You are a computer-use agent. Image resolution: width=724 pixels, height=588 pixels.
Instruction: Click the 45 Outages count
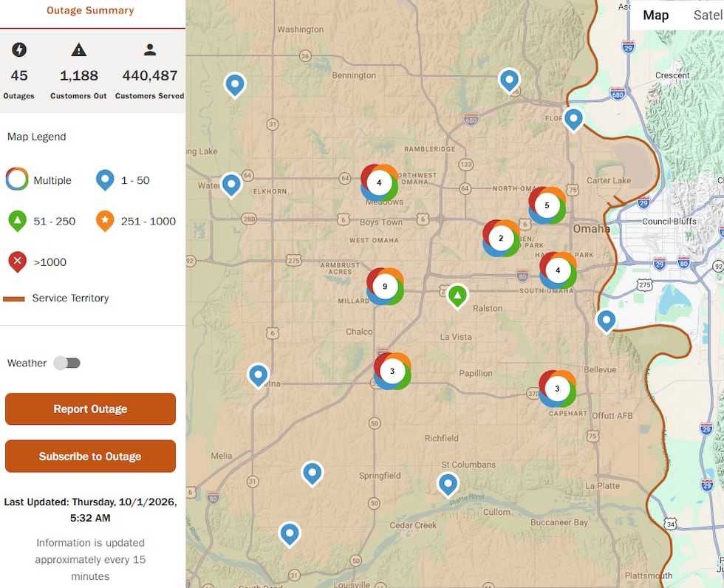(19, 75)
